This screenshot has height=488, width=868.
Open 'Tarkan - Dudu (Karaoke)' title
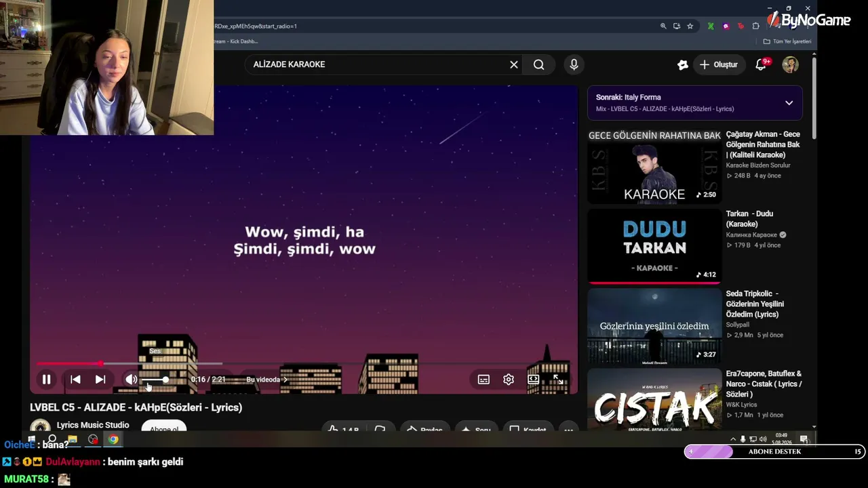point(751,219)
